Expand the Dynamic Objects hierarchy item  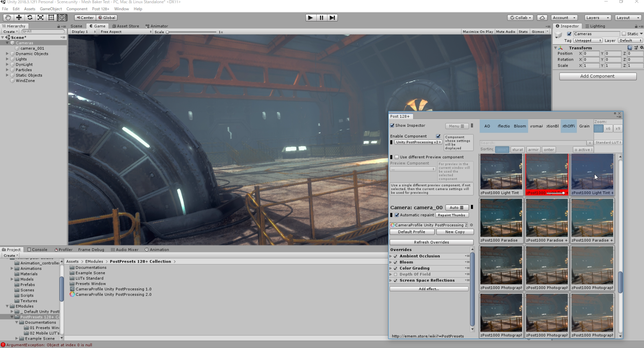click(7, 54)
